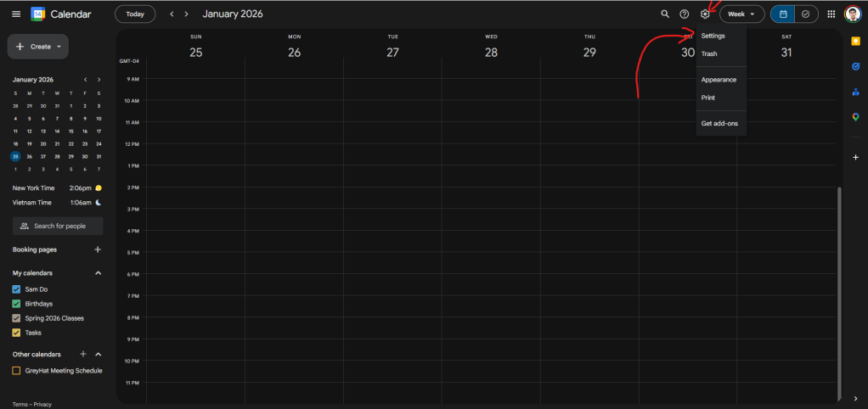Open the Privacy link

tap(42, 405)
